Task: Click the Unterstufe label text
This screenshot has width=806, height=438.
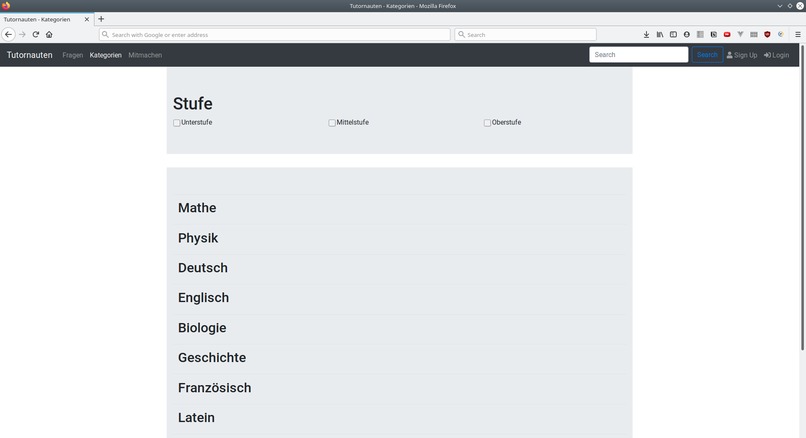Action: coord(196,122)
